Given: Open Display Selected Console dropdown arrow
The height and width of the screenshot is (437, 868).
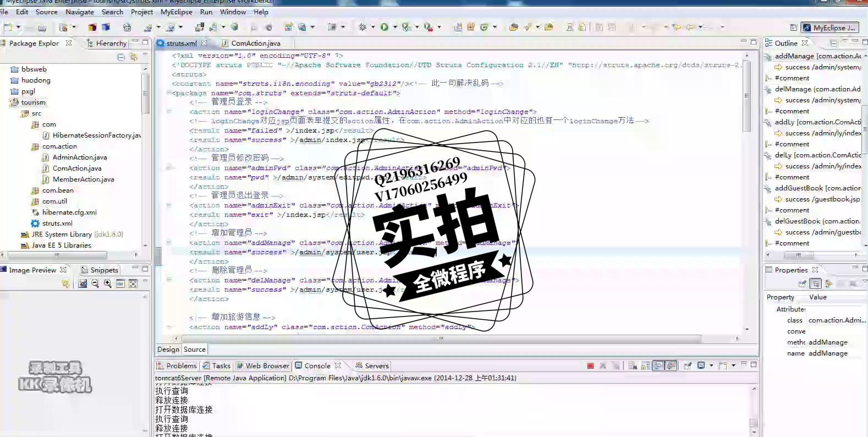Looking at the screenshot, I should point(711,365).
